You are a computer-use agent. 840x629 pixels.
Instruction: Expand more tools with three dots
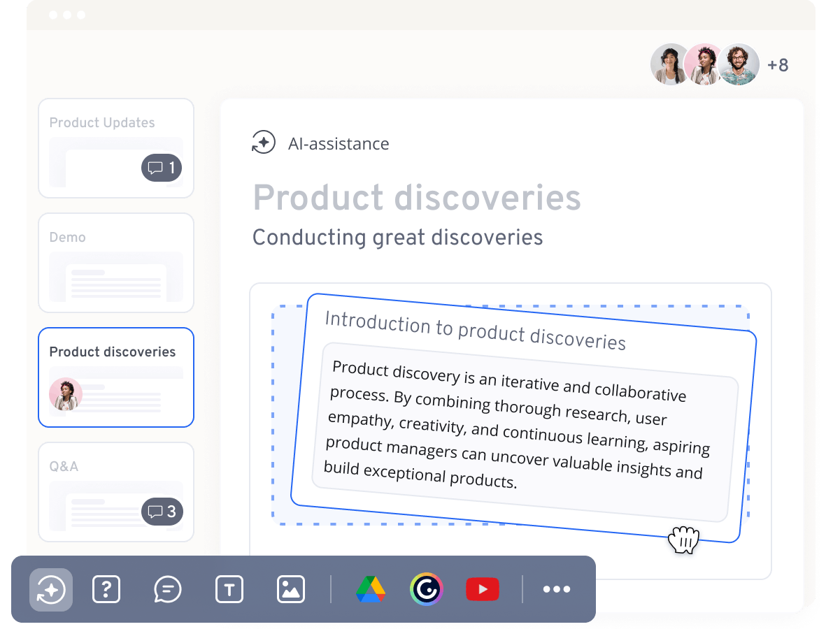point(557,590)
